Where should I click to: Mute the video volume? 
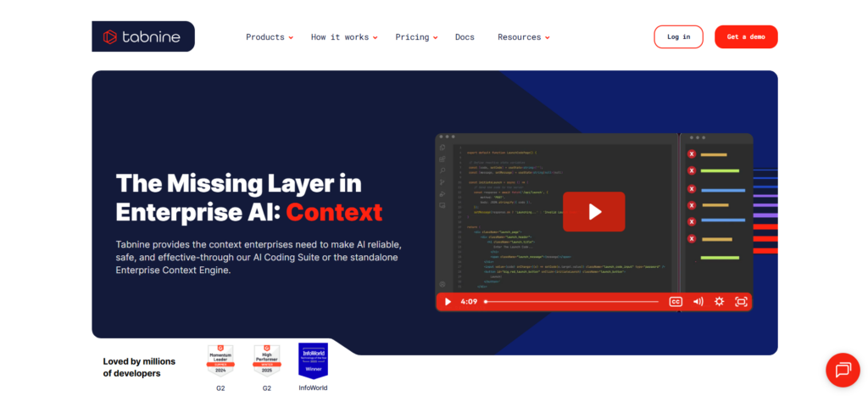pyautogui.click(x=698, y=302)
